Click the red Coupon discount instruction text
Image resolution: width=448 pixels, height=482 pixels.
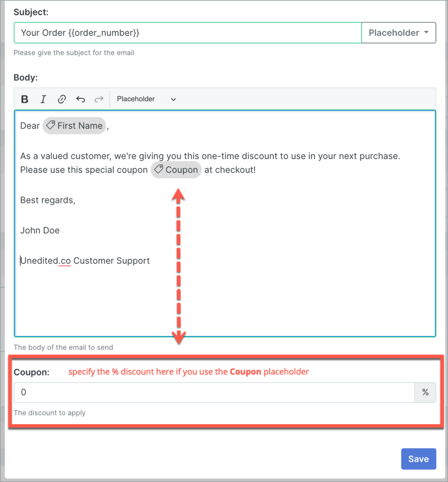tap(187, 372)
